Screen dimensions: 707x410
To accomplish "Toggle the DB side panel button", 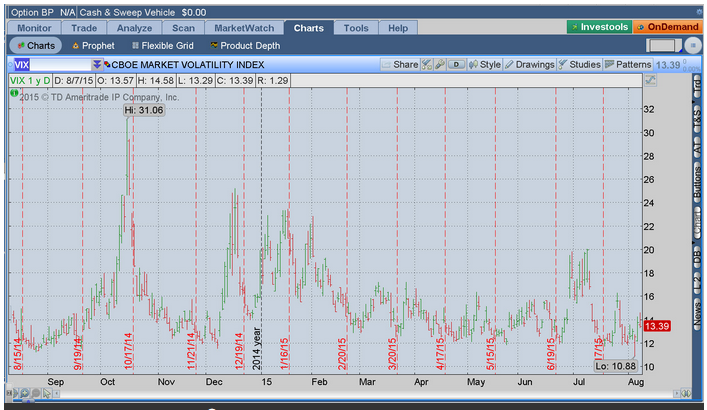I will 697,257.
